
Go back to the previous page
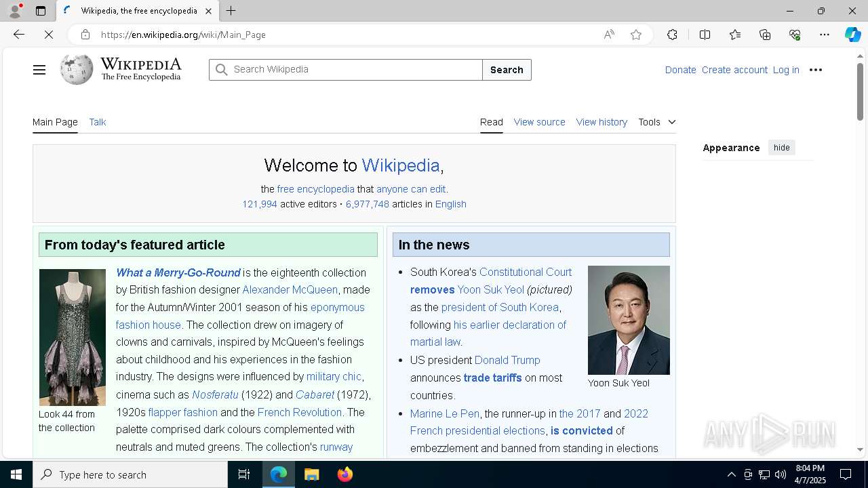click(x=19, y=35)
